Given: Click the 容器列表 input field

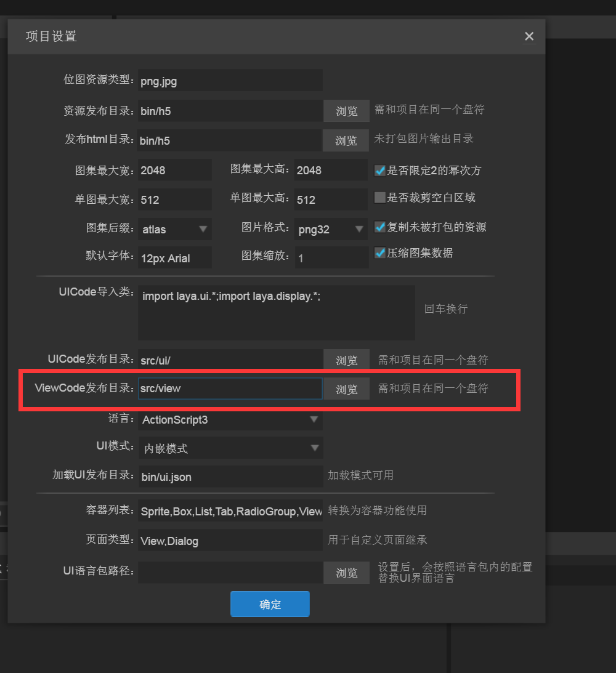Looking at the screenshot, I should (230, 511).
